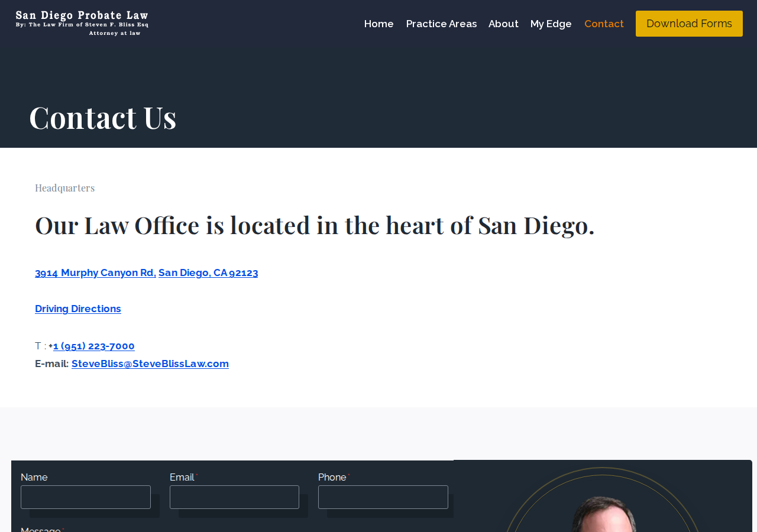This screenshot has height=532, width=757.
Task: Open the Practice Areas menu item
Action: 441,24
